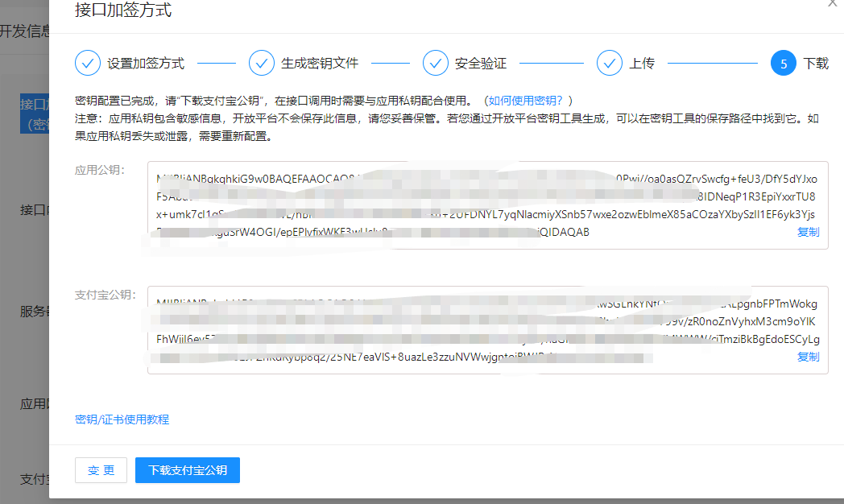Copy the 应用公钥 using its 复制 link
Screen dimensions: 844x504
coord(808,232)
